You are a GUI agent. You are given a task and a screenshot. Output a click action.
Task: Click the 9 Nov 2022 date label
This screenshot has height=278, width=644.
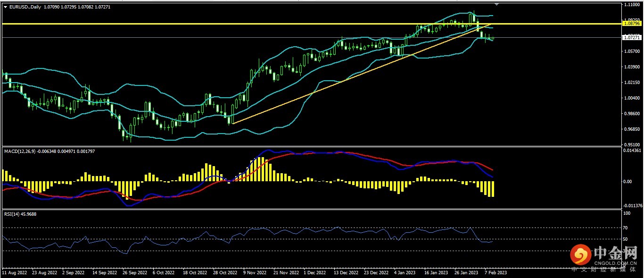[254, 273]
